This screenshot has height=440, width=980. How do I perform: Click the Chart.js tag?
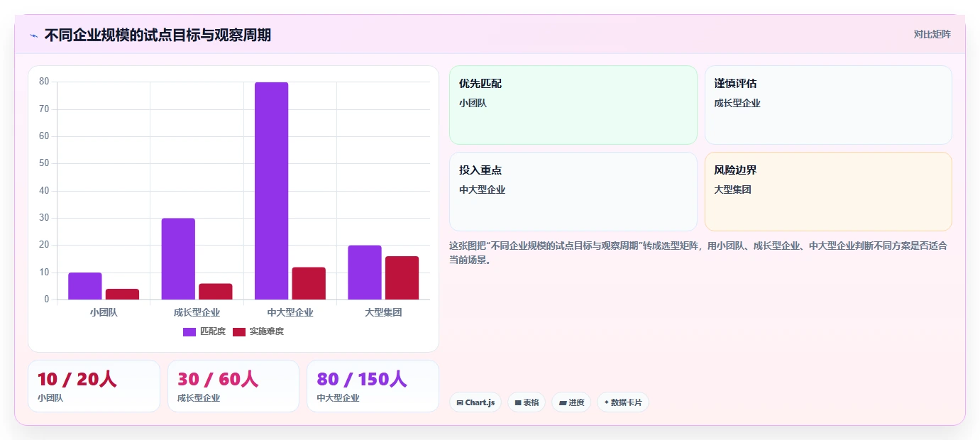coord(475,402)
